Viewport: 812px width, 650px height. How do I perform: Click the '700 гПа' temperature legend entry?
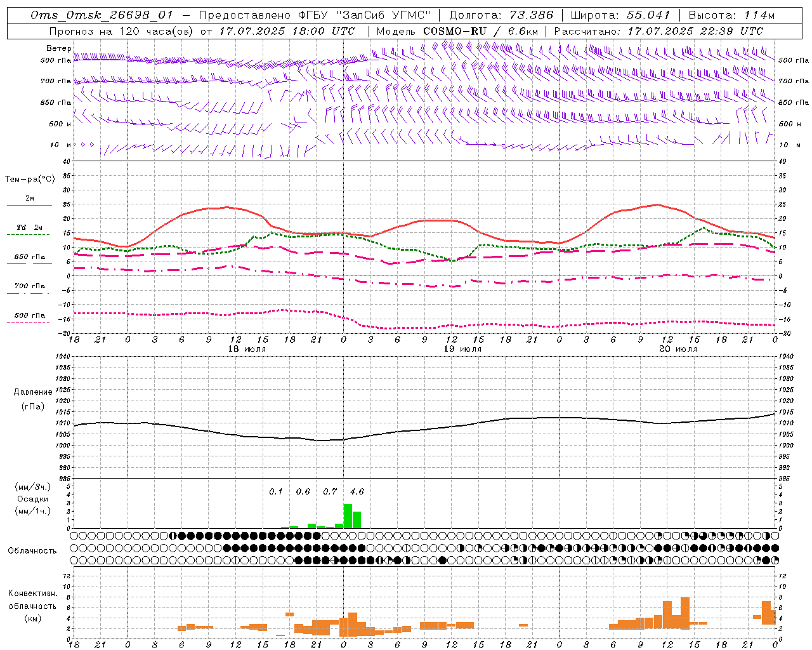click(30, 286)
